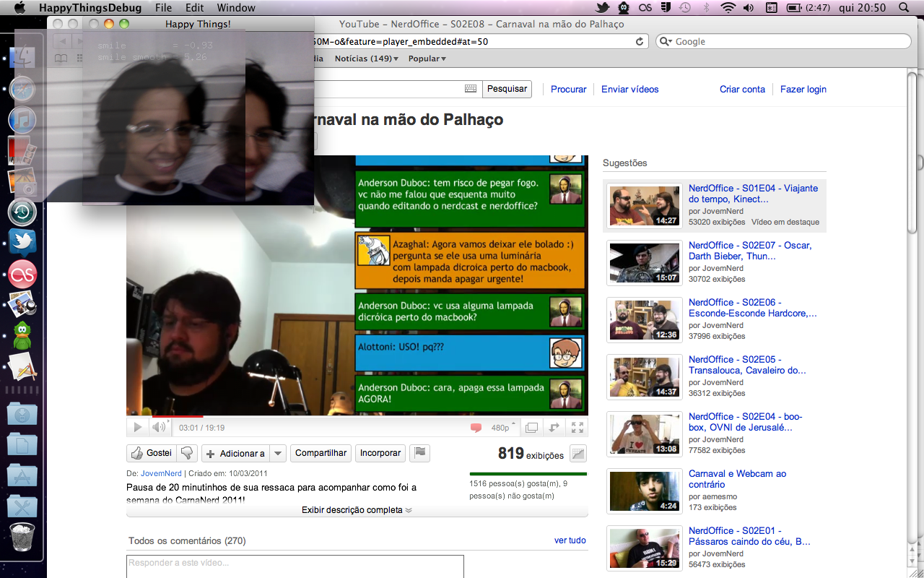The width and height of the screenshot is (924, 578).
Task: Open the 480p quality selector
Action: point(503,428)
